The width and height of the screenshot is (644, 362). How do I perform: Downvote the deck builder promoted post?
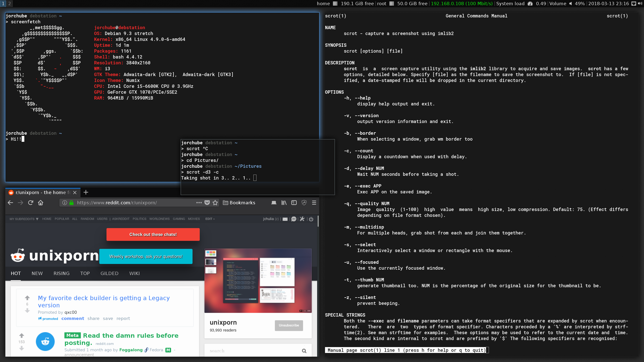(x=27, y=311)
